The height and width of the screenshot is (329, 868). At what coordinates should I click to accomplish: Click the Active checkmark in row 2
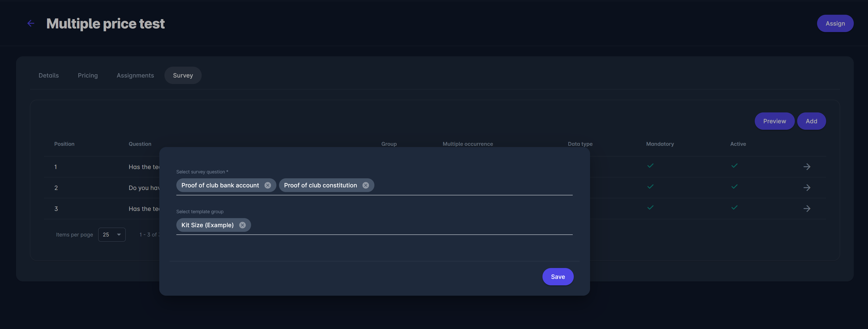click(734, 186)
